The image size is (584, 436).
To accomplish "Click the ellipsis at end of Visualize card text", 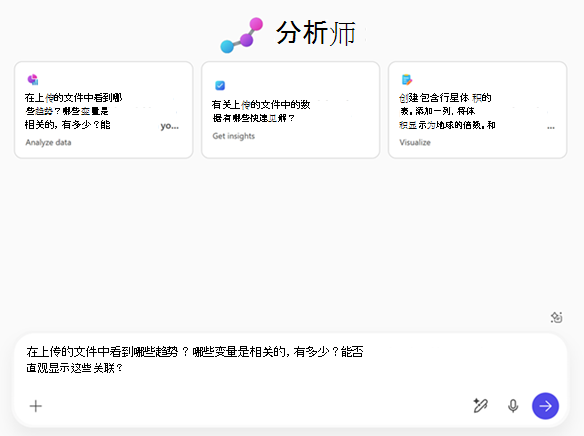I will [551, 127].
